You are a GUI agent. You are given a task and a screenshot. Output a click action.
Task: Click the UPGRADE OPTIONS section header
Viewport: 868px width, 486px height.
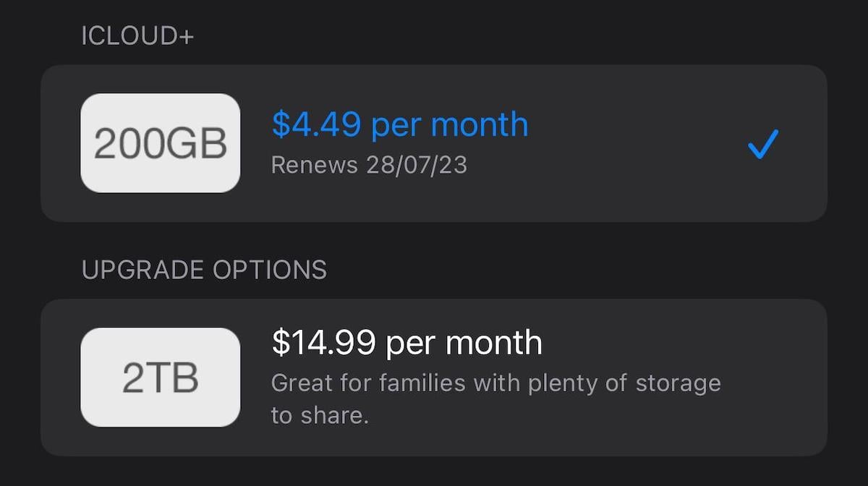(x=203, y=270)
